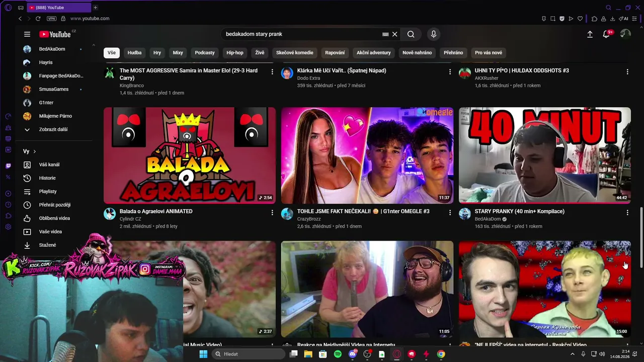
Task: Open browser downloads icon
Action: (612, 19)
